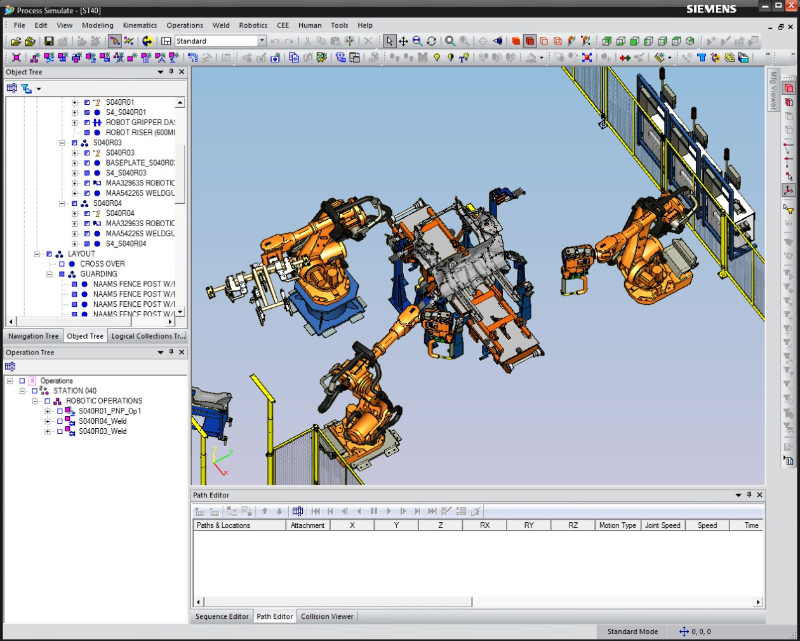Open the Path Editor panel options arrow
The image size is (800, 641).
pyautogui.click(x=738, y=495)
